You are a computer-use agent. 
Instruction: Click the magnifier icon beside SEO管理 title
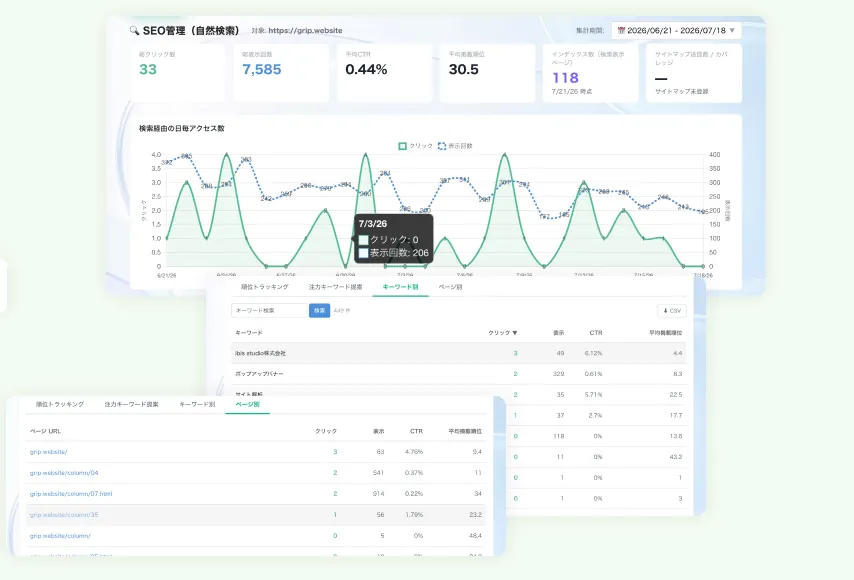[134, 30]
